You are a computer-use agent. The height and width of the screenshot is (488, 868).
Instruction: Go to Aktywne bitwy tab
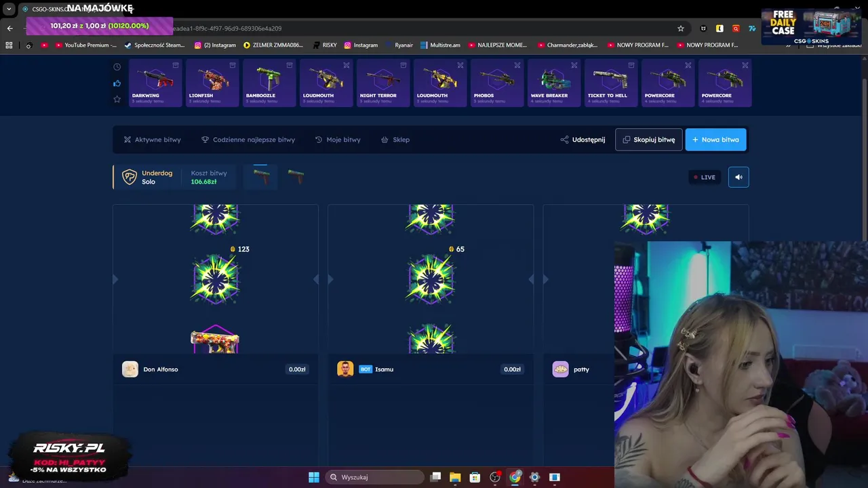pyautogui.click(x=152, y=140)
